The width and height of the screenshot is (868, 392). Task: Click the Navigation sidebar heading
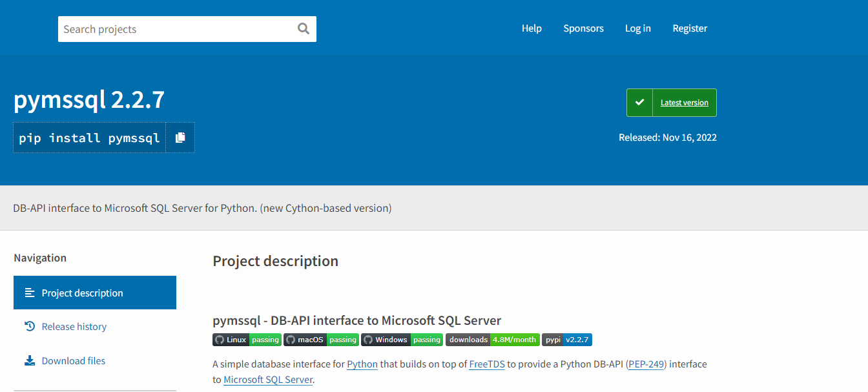40,258
